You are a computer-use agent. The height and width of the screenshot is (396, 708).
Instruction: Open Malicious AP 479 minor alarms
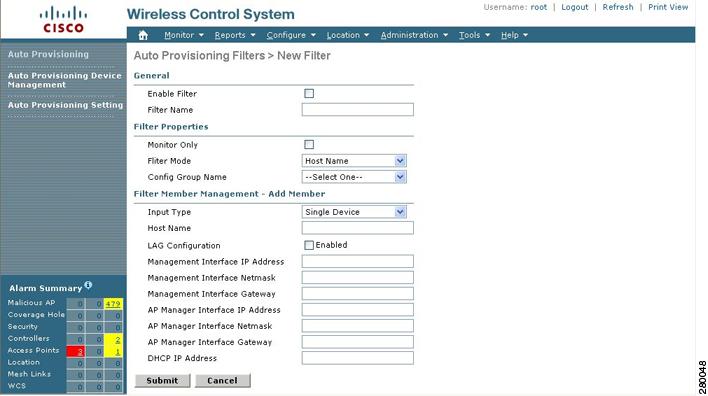(x=113, y=304)
